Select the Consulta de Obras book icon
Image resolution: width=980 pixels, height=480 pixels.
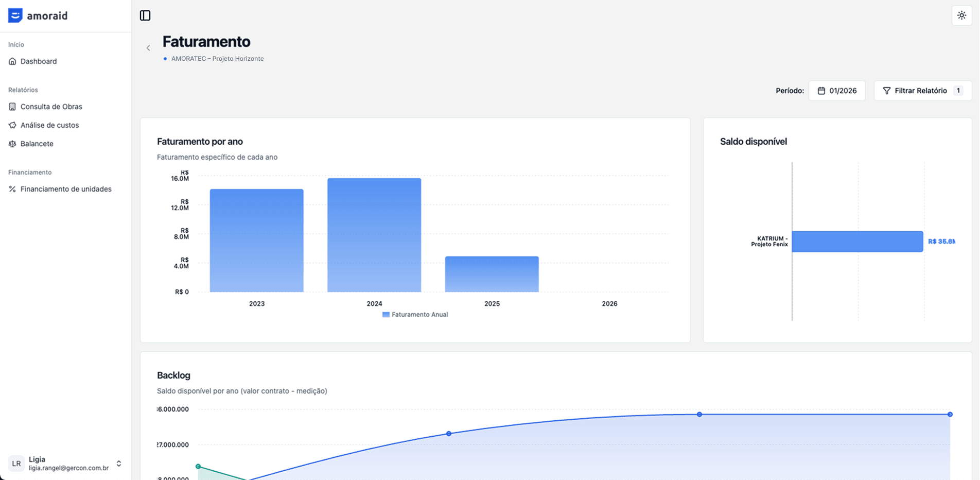click(x=12, y=107)
